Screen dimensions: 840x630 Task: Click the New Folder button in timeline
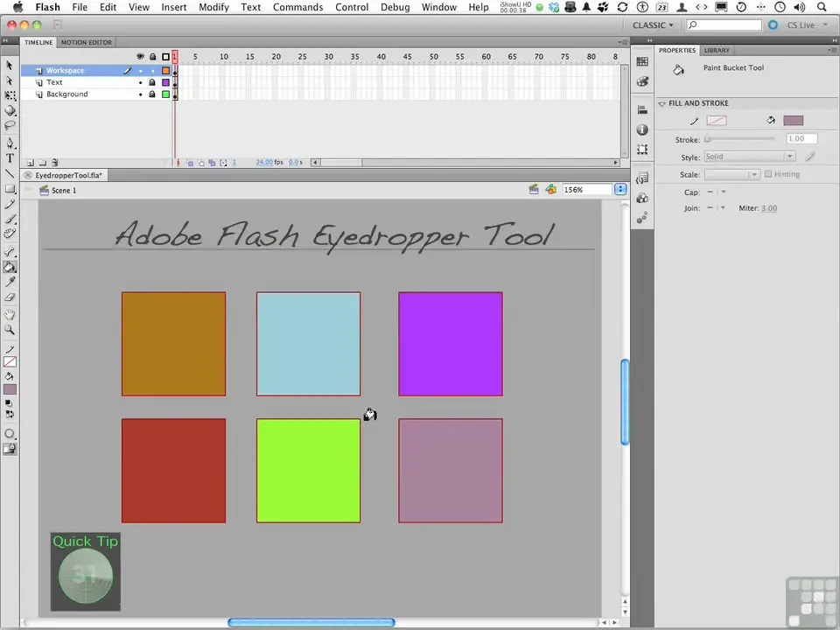[x=42, y=163]
